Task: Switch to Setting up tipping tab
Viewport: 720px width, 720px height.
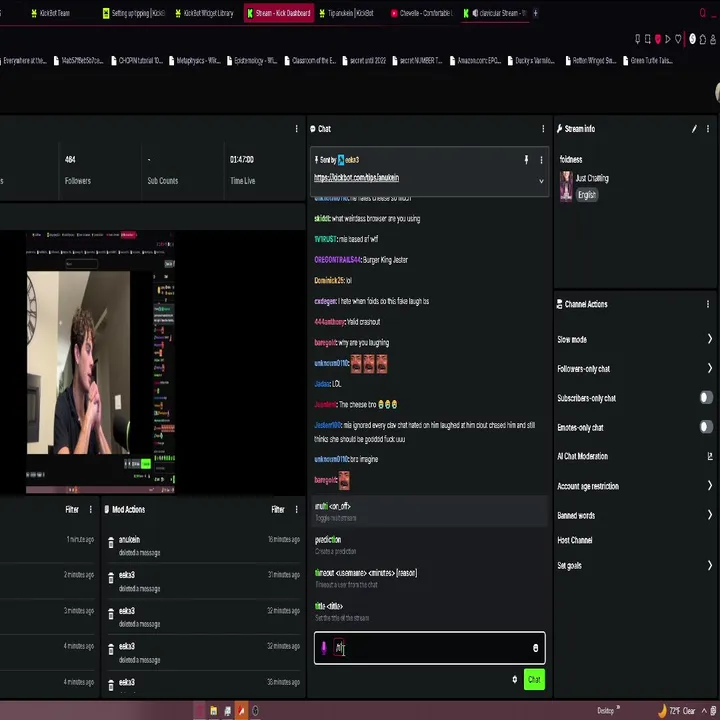Action: [134, 13]
